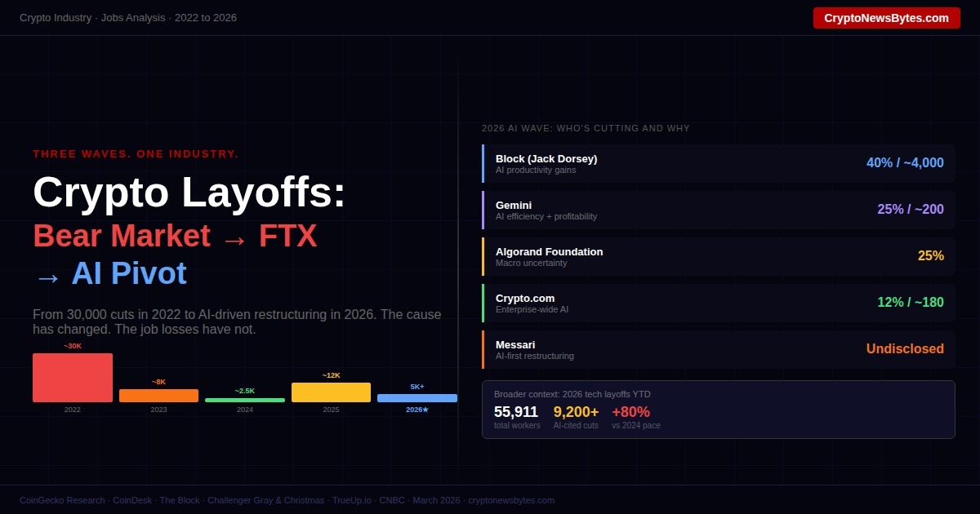Click the Crypto.com Enterprise-wide AI row

(719, 303)
